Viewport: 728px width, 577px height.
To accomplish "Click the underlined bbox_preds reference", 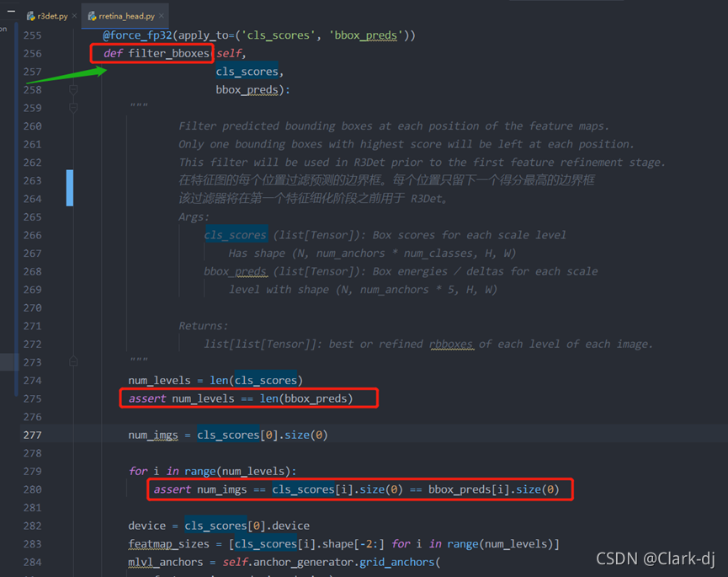I will [x=364, y=35].
